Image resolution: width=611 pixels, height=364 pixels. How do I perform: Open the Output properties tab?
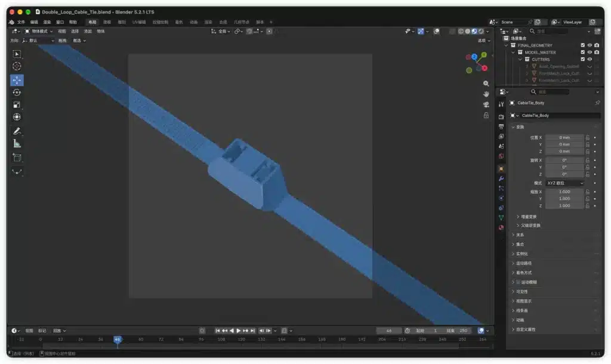[501, 127]
